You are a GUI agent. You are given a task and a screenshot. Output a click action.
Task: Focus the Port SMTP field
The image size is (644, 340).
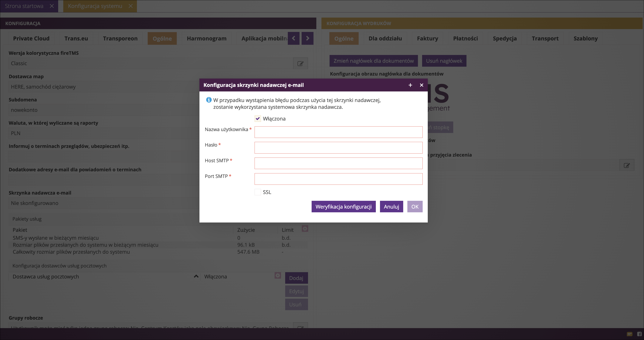[x=338, y=179]
